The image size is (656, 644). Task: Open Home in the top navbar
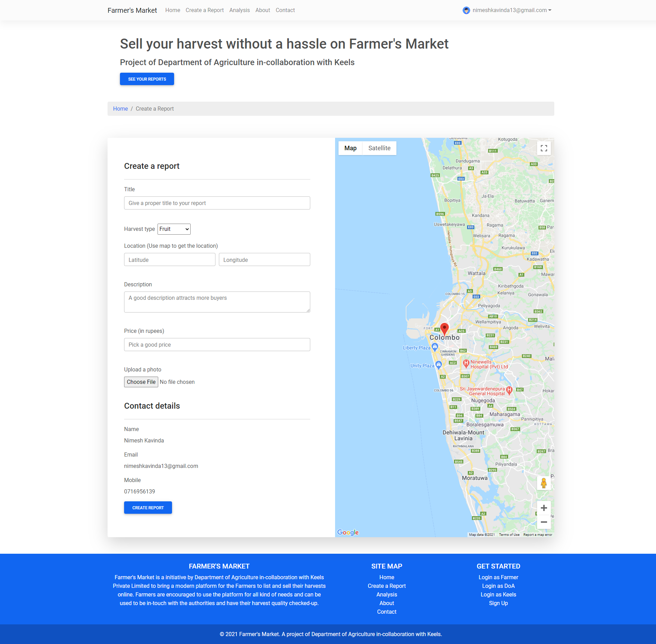click(173, 10)
